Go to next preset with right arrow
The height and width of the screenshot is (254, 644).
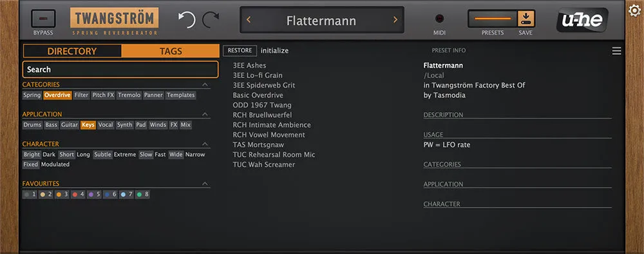(395, 20)
